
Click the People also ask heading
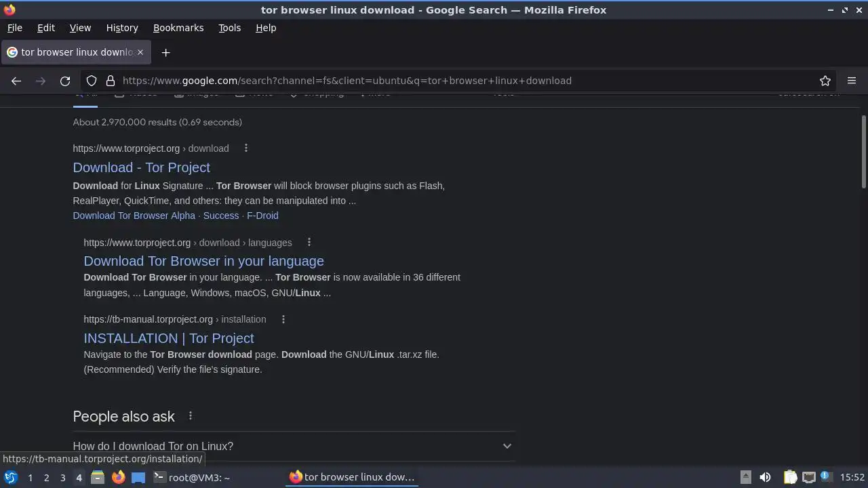coord(124,416)
